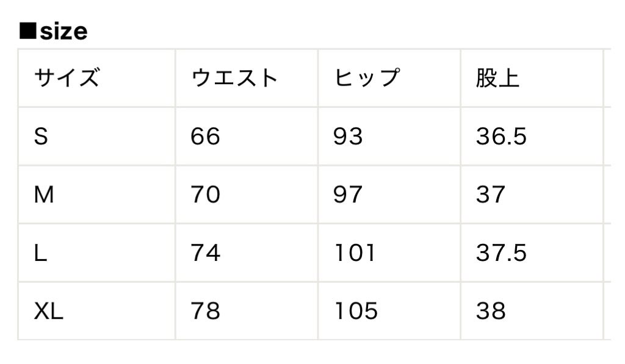Select the S size row label

tap(41, 137)
